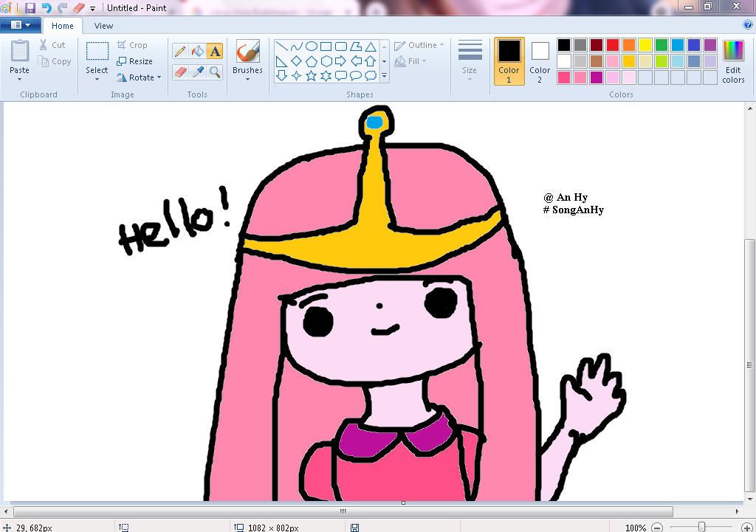Pick the black color swatch
This screenshot has height=532, width=756.
563,45
